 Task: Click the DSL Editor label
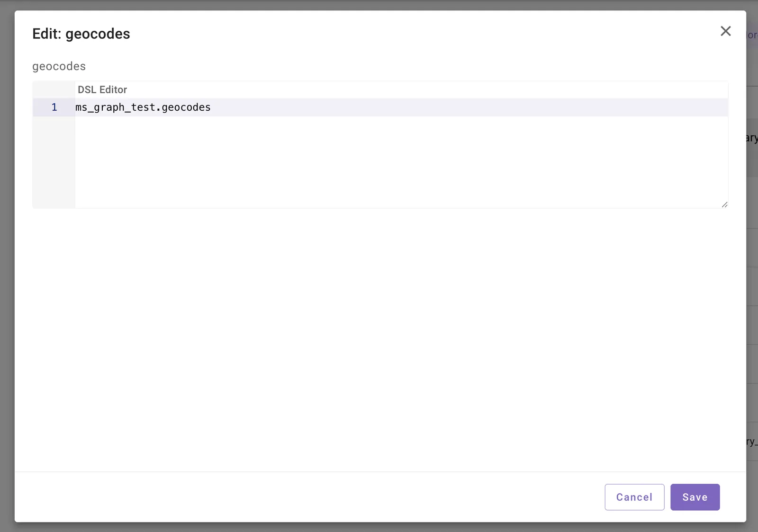tap(102, 89)
